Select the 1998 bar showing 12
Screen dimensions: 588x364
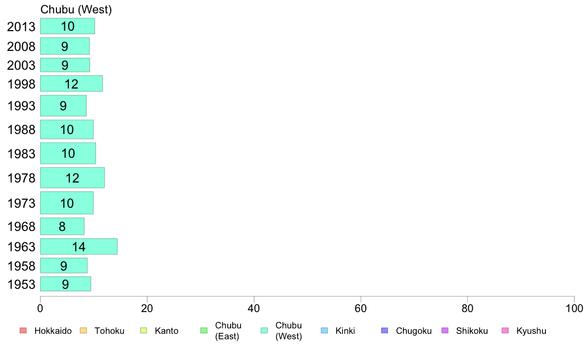point(71,84)
